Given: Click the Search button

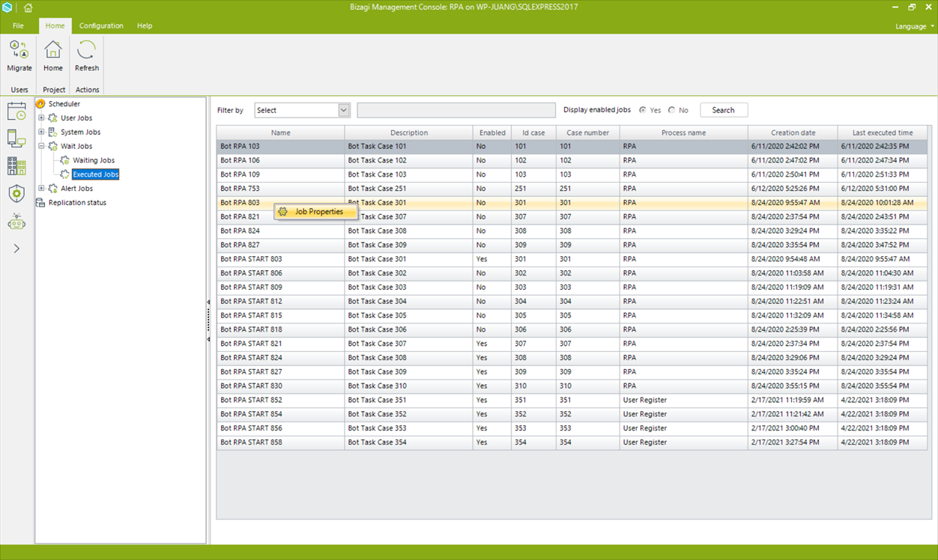Looking at the screenshot, I should coord(724,110).
